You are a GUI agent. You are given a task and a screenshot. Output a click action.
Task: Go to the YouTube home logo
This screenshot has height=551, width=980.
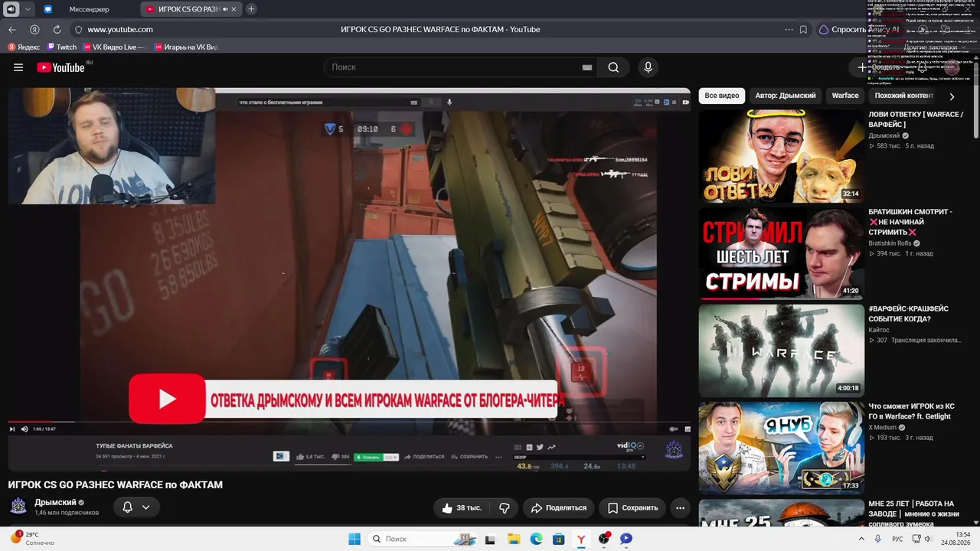coord(60,67)
